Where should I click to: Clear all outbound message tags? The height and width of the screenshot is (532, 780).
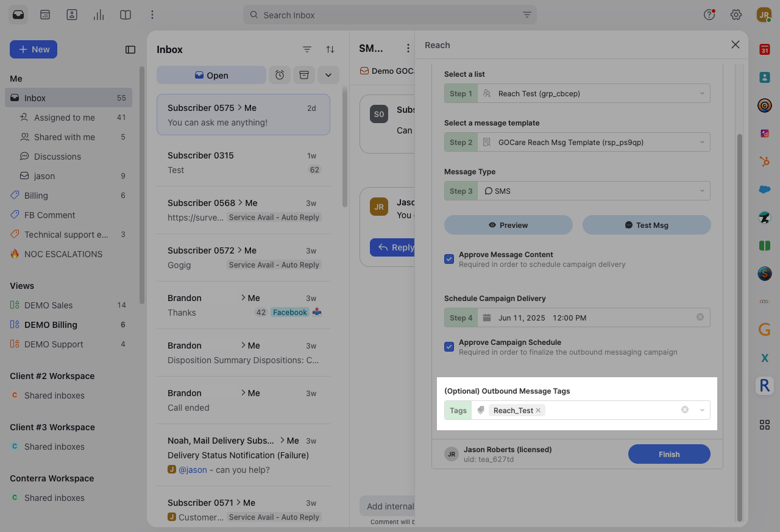(685, 410)
